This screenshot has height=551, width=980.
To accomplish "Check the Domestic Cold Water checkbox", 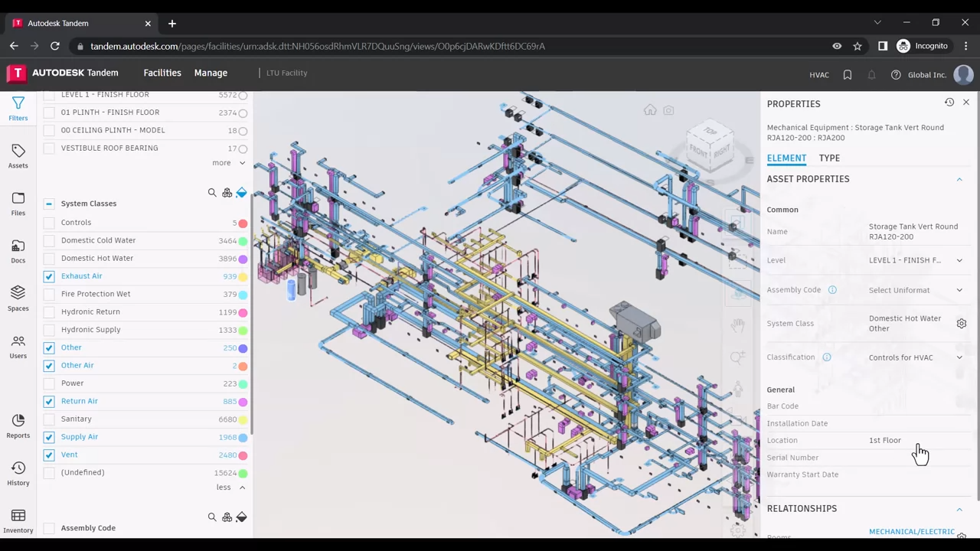I will (49, 240).
